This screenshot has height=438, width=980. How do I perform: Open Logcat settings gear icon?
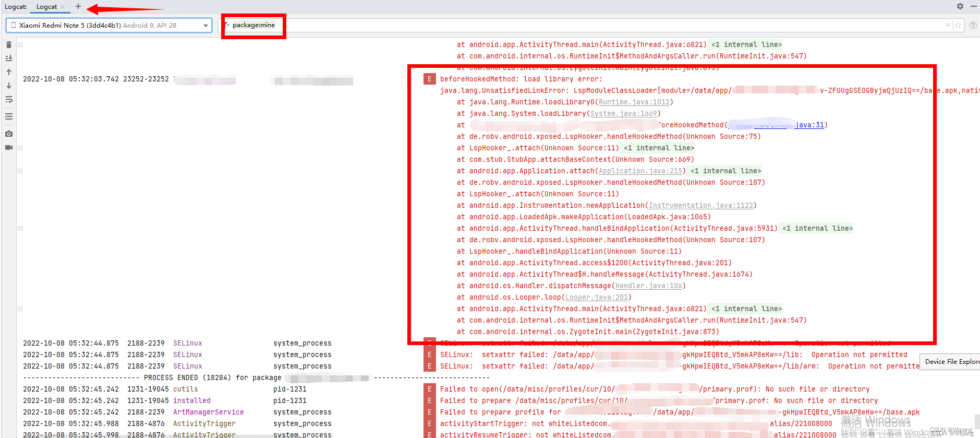click(x=960, y=6)
